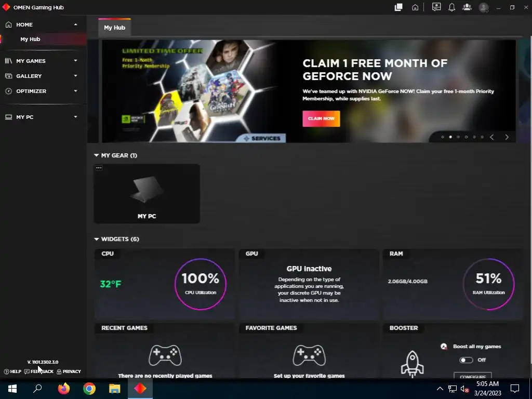The image size is (532, 399).
Task: Click the Home house icon in sidebar
Action: 8,24
